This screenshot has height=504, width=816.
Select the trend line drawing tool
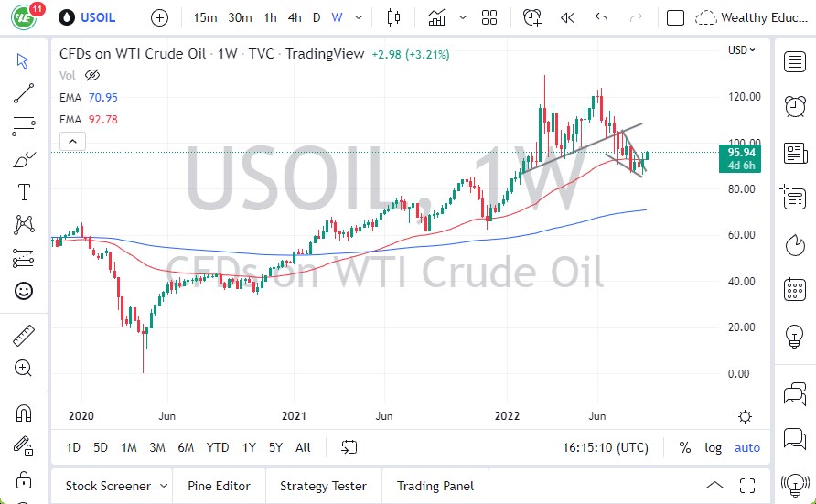24,93
